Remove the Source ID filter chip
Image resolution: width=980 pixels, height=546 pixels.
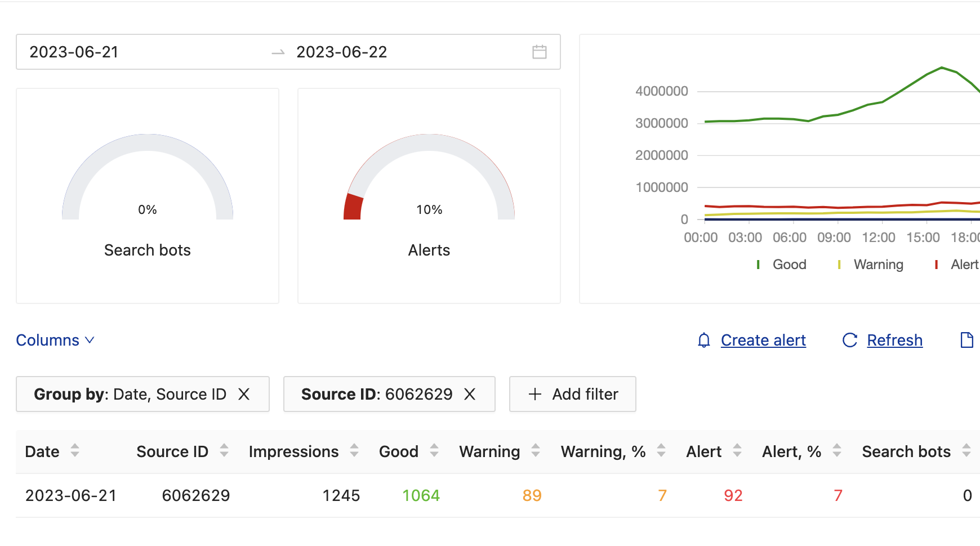click(x=470, y=394)
